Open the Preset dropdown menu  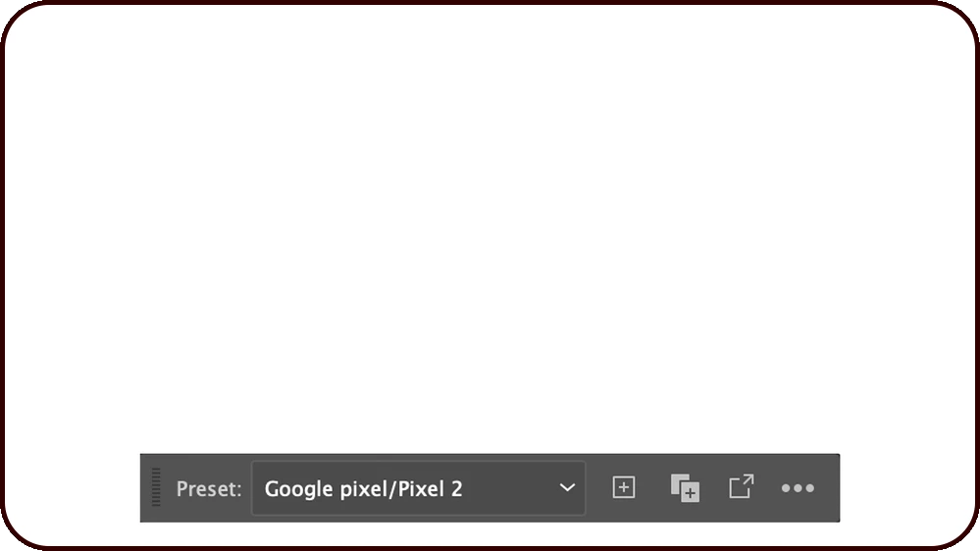(418, 488)
